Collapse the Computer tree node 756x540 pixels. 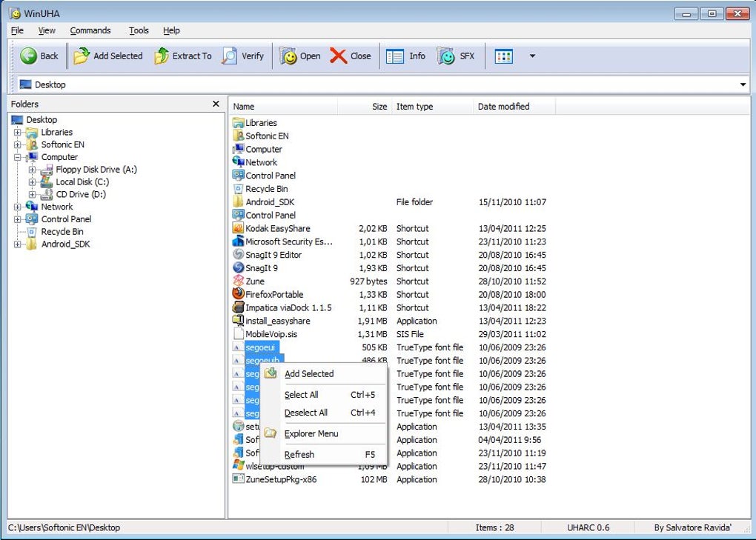17,157
